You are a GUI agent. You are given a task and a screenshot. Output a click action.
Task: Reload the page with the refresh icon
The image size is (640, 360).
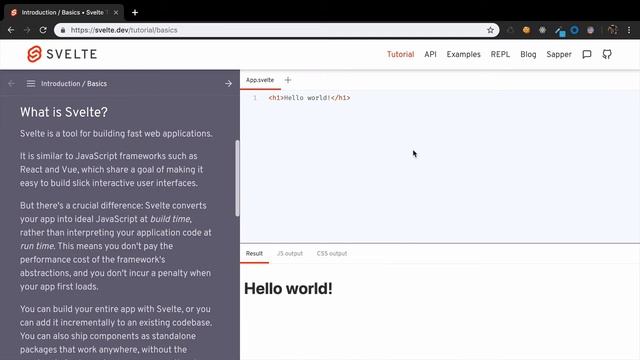pos(43,30)
